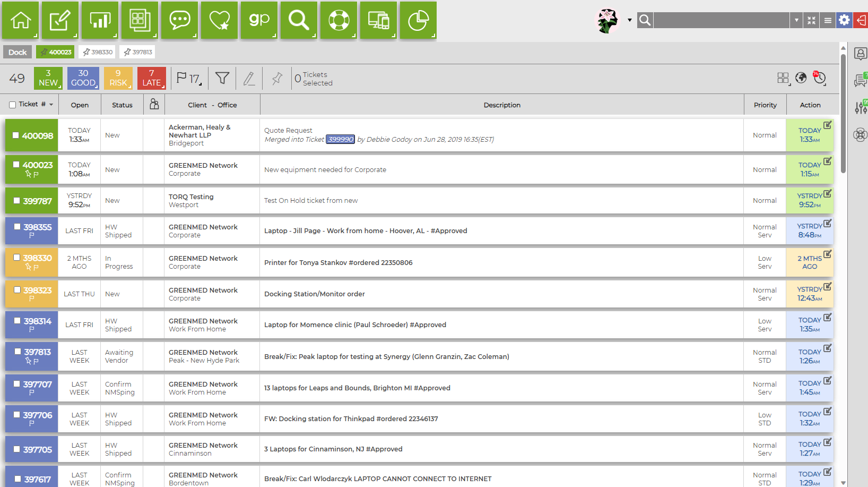Click the funnel filter icon

click(222, 78)
